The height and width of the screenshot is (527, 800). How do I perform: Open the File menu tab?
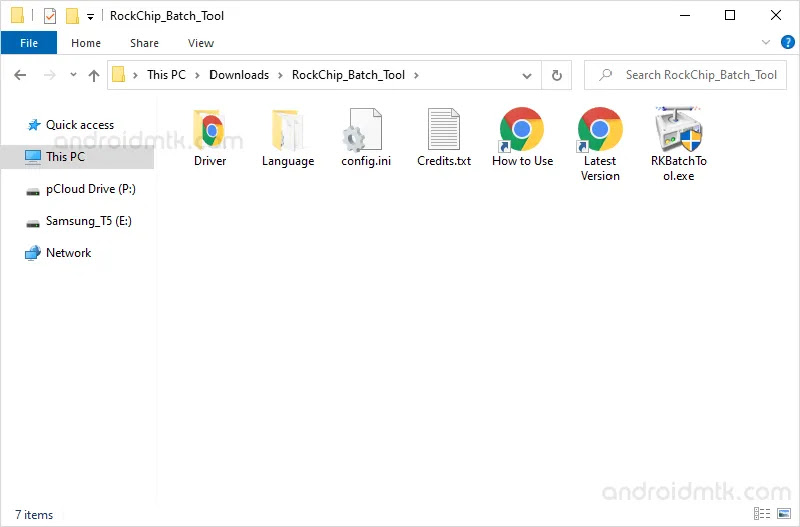29,43
